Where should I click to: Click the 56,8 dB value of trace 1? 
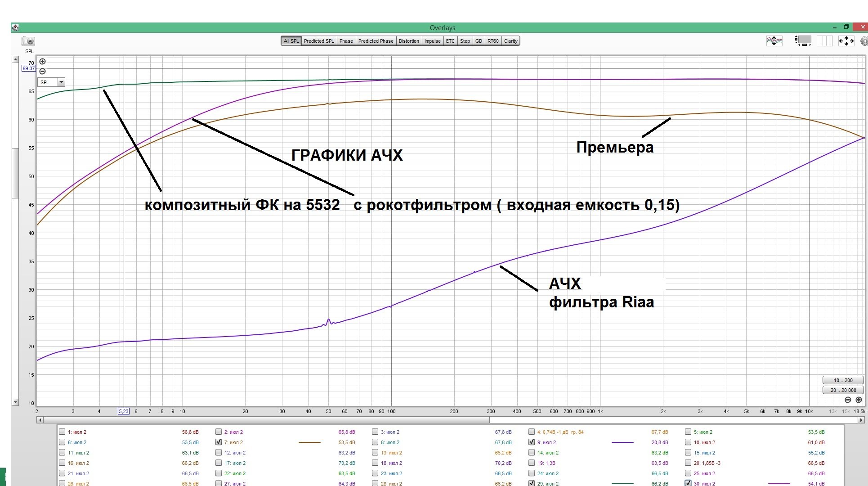190,432
